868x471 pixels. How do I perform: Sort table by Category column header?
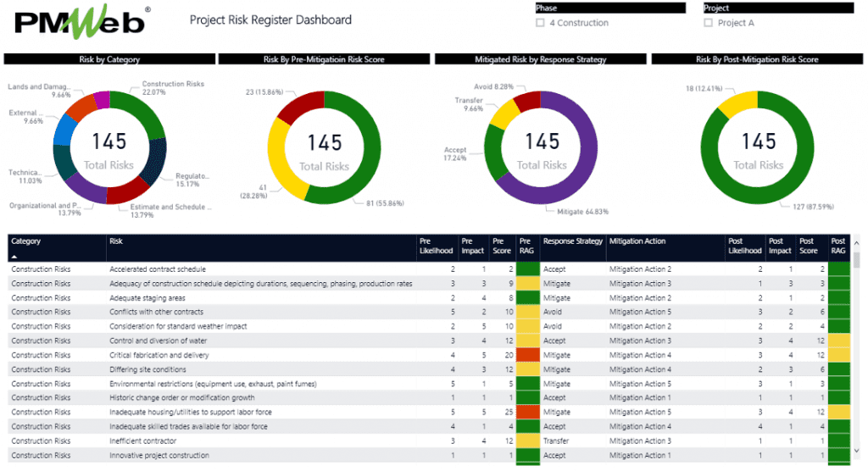[26, 241]
